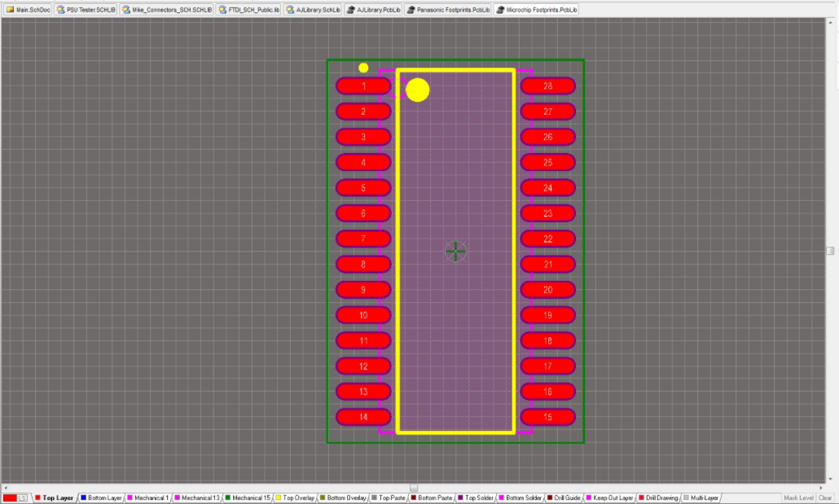Select the large yellow pin-1 indicator circle
The width and height of the screenshot is (839, 504).
[417, 90]
